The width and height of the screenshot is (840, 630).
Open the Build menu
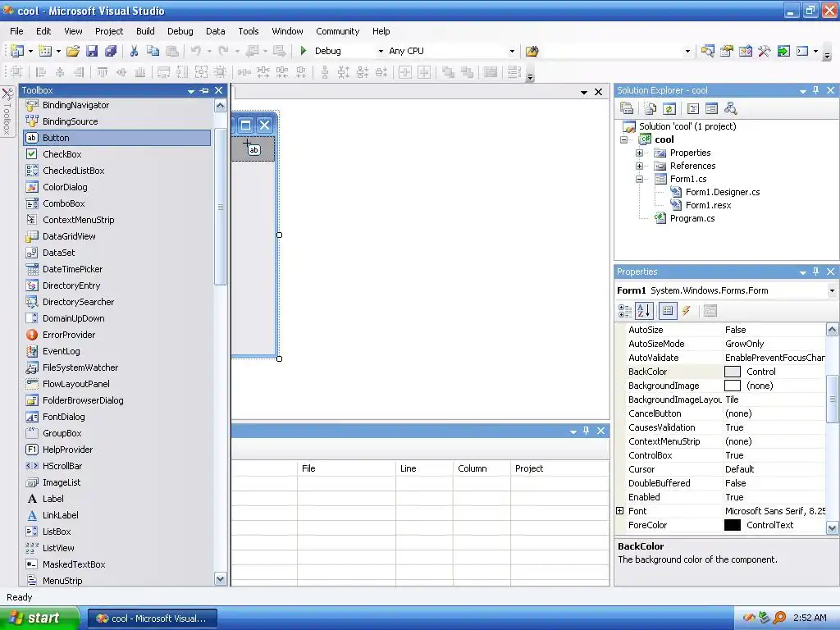click(145, 31)
